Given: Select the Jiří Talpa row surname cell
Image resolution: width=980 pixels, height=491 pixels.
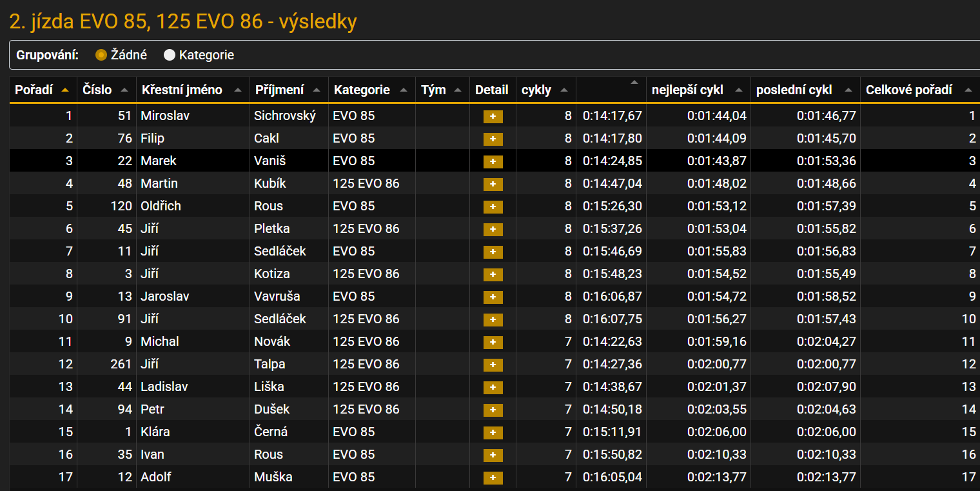Looking at the screenshot, I should [270, 365].
